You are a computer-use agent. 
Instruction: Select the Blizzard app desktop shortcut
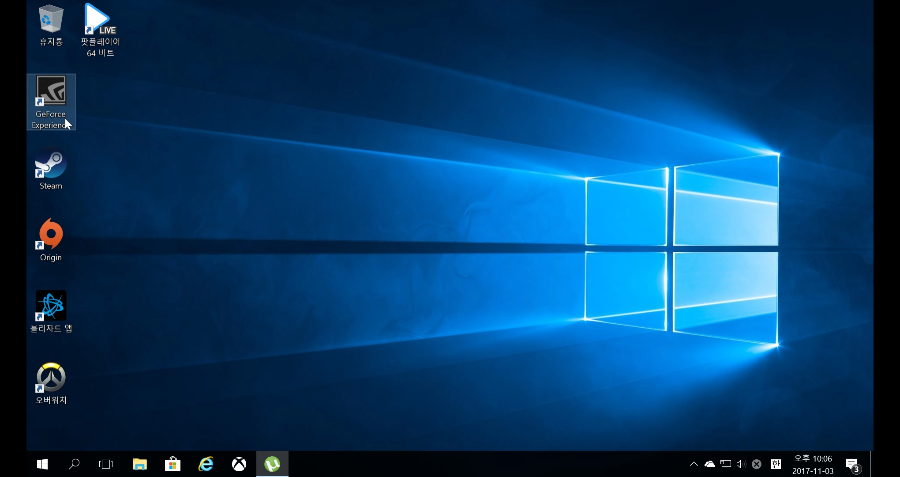pos(51,312)
